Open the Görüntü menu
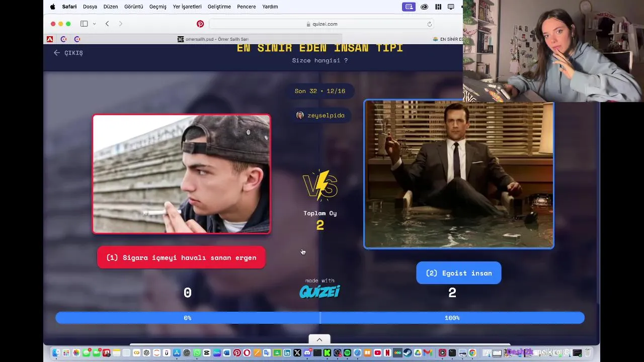The height and width of the screenshot is (362, 644). point(134,7)
